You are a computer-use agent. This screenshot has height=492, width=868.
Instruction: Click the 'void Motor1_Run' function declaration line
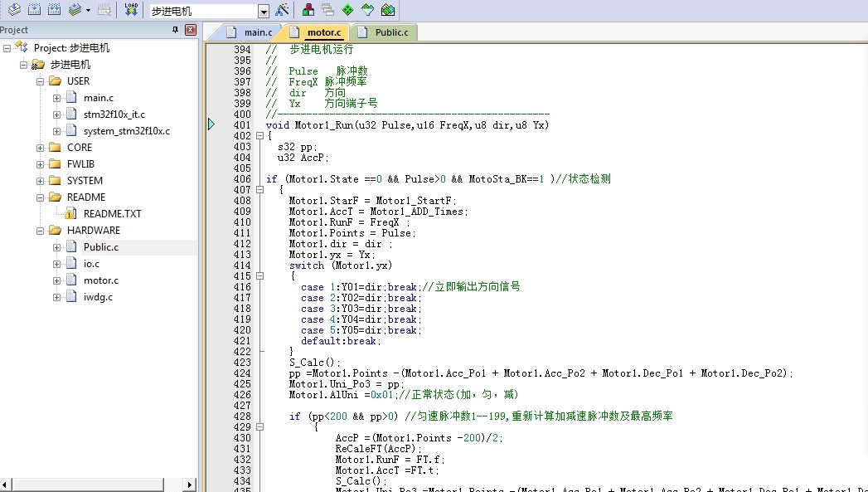point(407,125)
